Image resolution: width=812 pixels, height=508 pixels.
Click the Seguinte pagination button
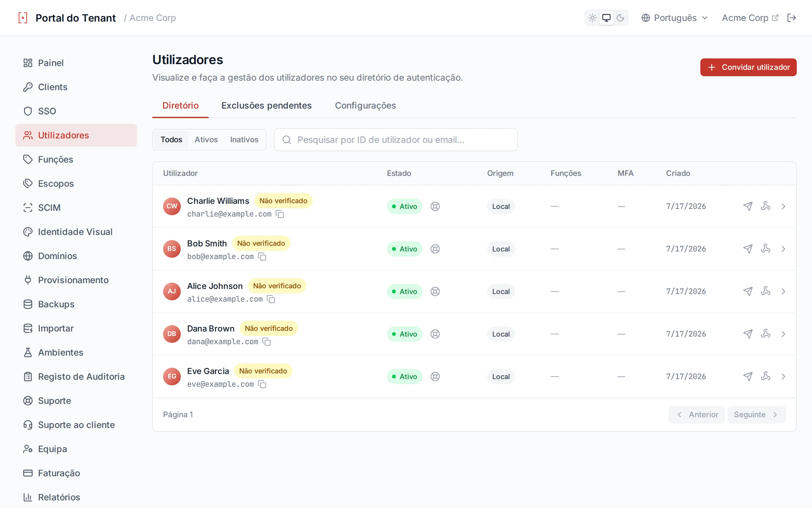[756, 415]
